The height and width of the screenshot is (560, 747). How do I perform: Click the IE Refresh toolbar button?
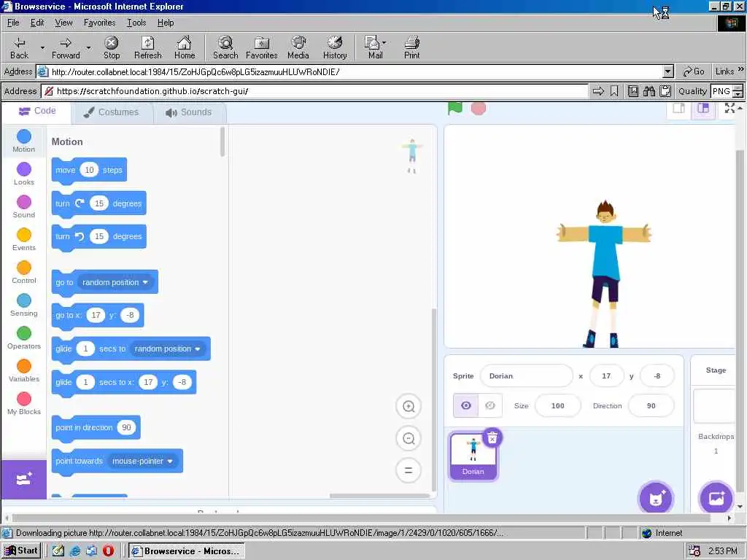click(x=147, y=48)
